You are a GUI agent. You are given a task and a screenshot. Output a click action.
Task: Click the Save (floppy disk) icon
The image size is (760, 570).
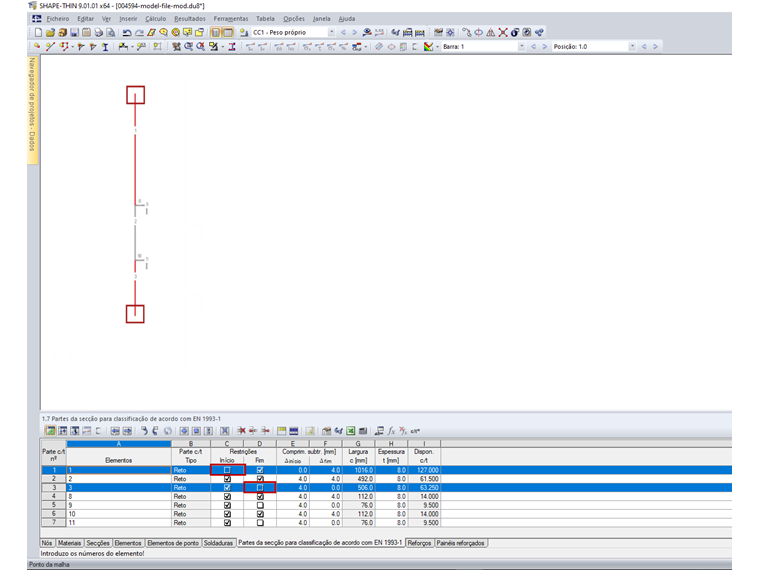[x=74, y=32]
